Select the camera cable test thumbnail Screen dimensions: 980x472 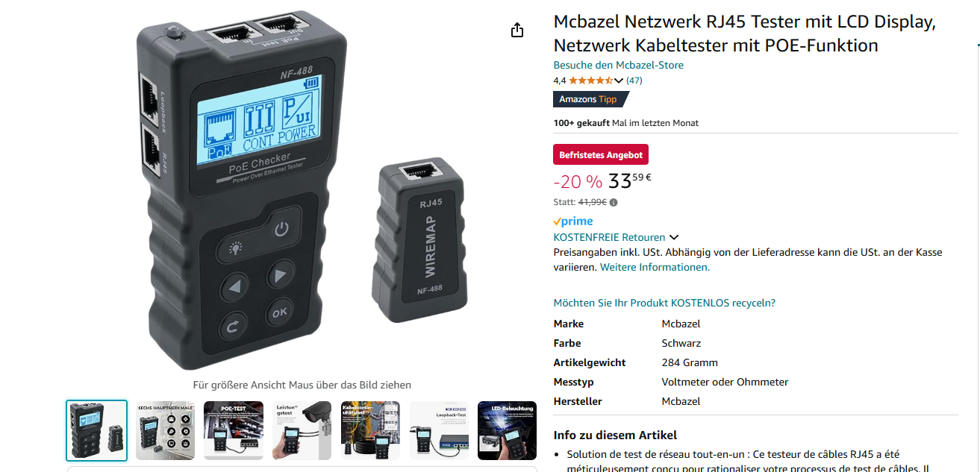(302, 430)
